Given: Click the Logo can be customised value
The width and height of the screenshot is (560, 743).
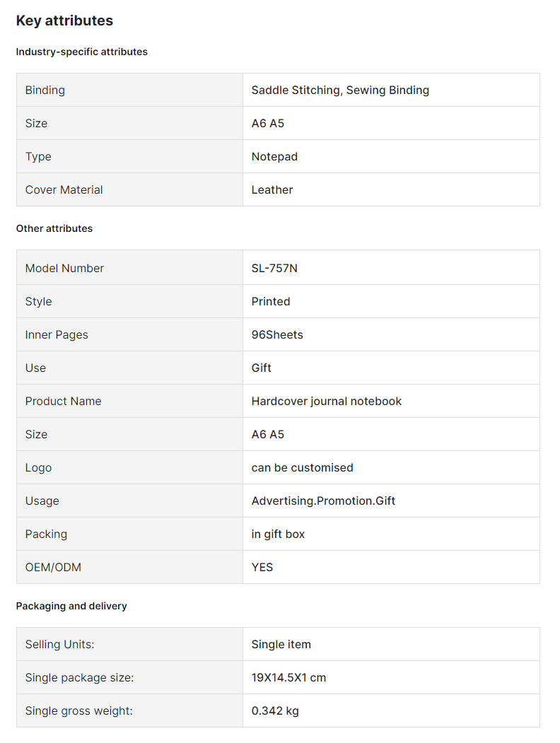Looking at the screenshot, I should (302, 467).
